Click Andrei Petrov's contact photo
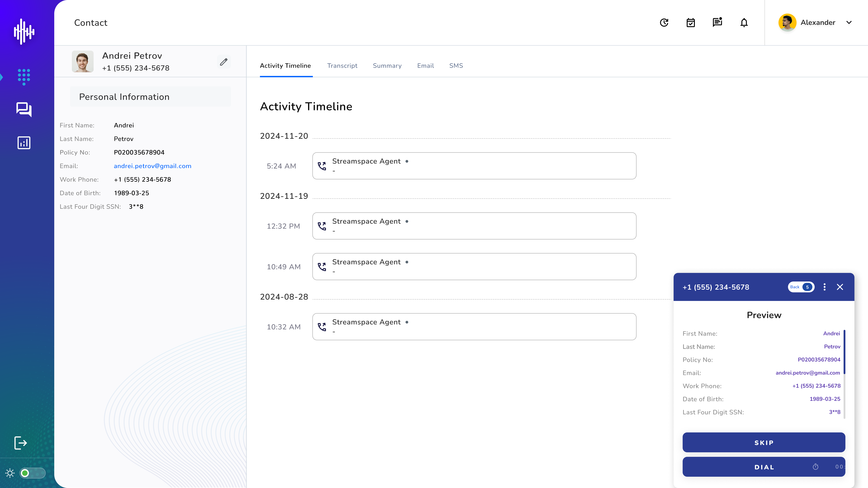Image resolution: width=868 pixels, height=488 pixels. [x=83, y=62]
